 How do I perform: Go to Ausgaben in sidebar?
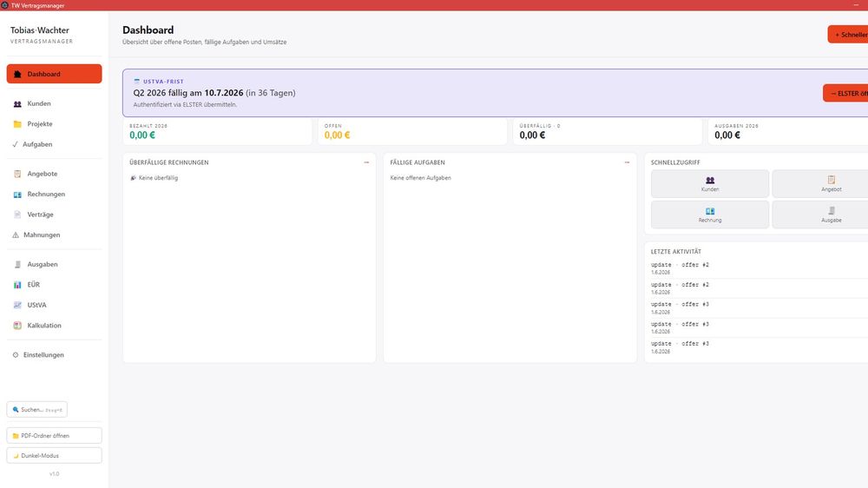coord(54,265)
